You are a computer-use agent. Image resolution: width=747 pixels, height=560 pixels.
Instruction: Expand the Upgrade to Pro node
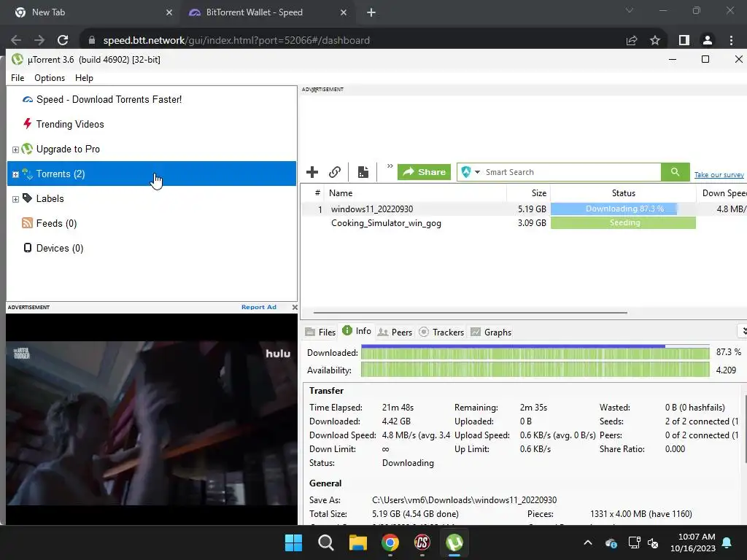(15, 149)
